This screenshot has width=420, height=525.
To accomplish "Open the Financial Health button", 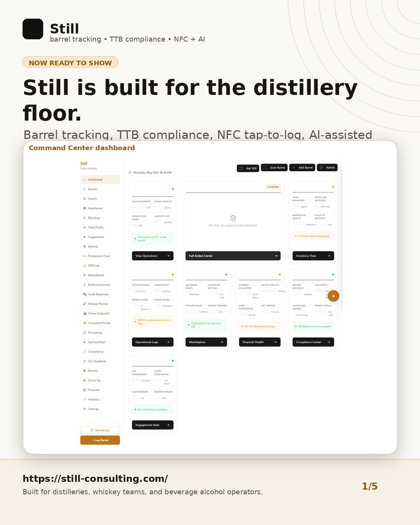I will point(259,342).
